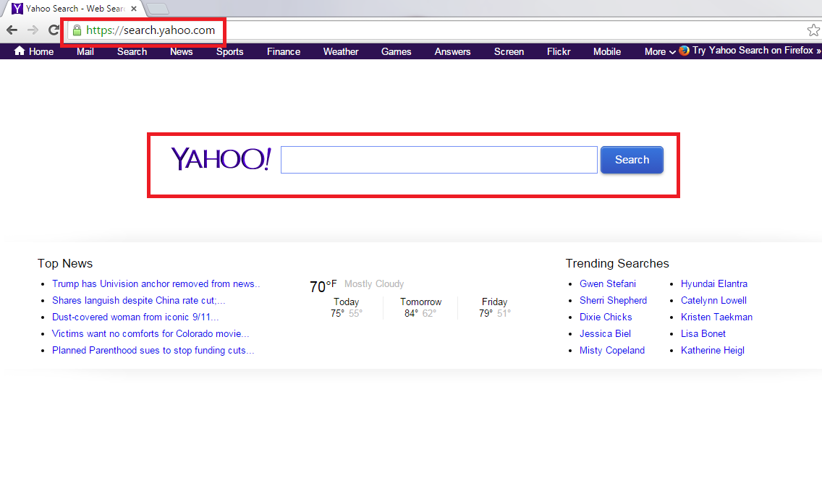Close the Yahoo Search tab
The image size is (822, 504).
134,9
